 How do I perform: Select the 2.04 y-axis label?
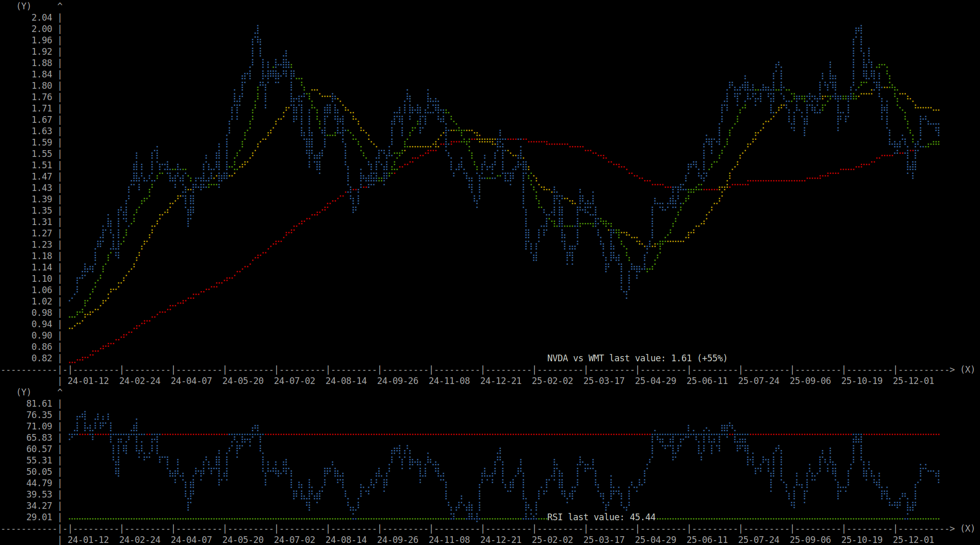(x=42, y=18)
